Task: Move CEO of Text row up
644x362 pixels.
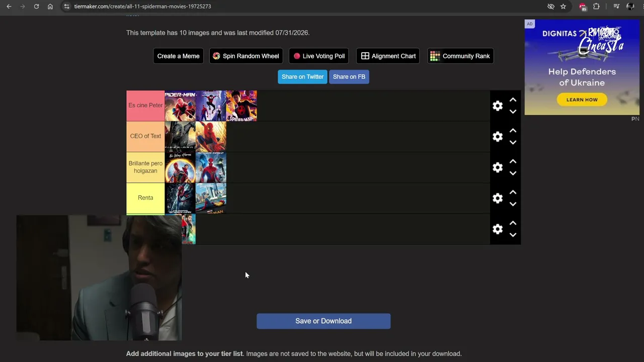Action: [x=513, y=131]
